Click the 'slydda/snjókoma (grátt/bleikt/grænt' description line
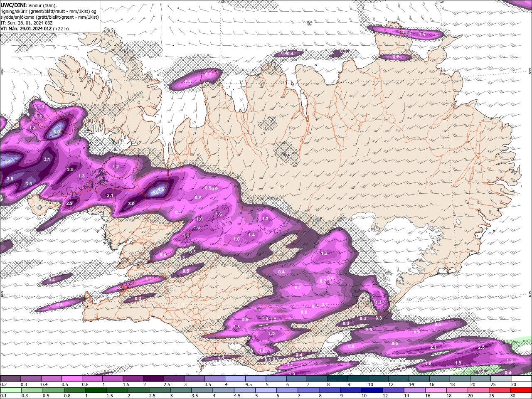This screenshot has width=532, height=399. (49, 17)
